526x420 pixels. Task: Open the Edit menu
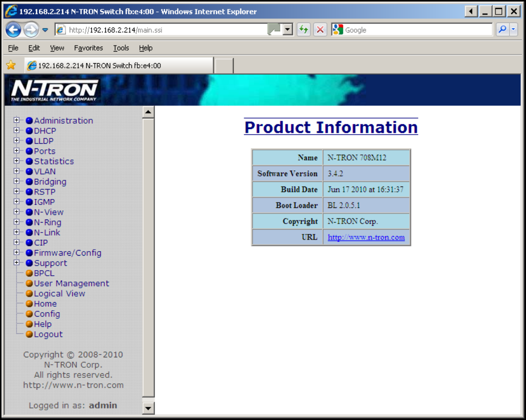point(34,48)
